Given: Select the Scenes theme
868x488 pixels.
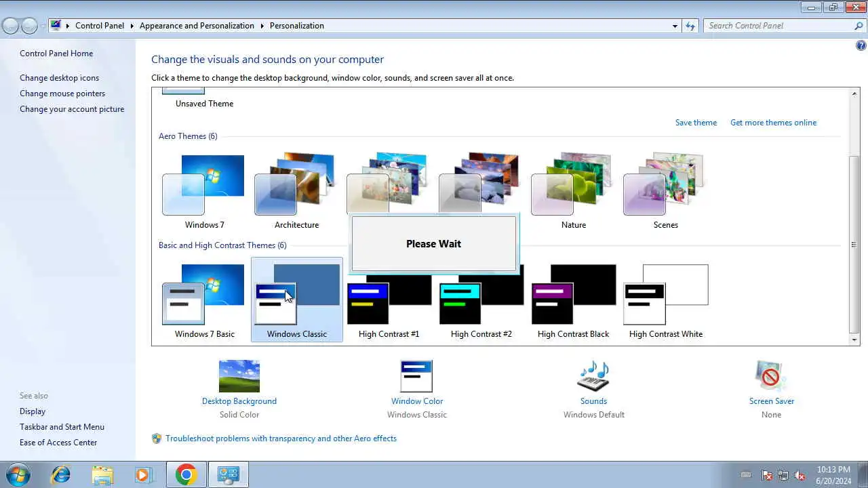Looking at the screenshot, I should (x=665, y=191).
